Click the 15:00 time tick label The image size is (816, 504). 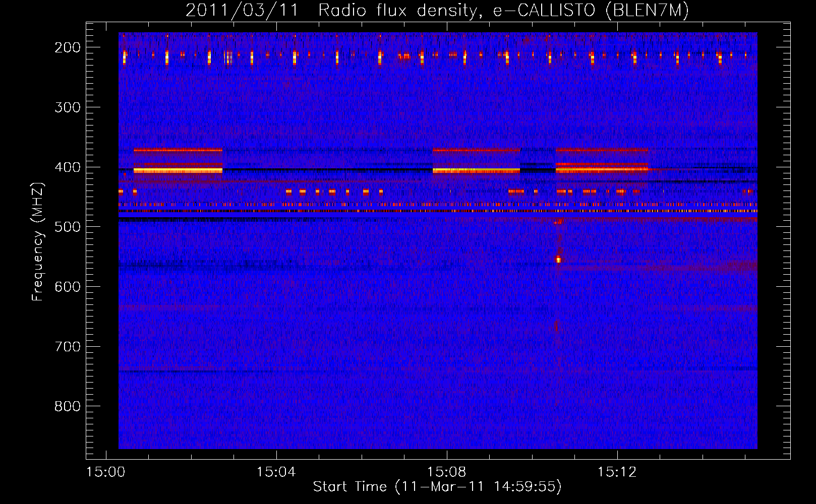point(105,472)
